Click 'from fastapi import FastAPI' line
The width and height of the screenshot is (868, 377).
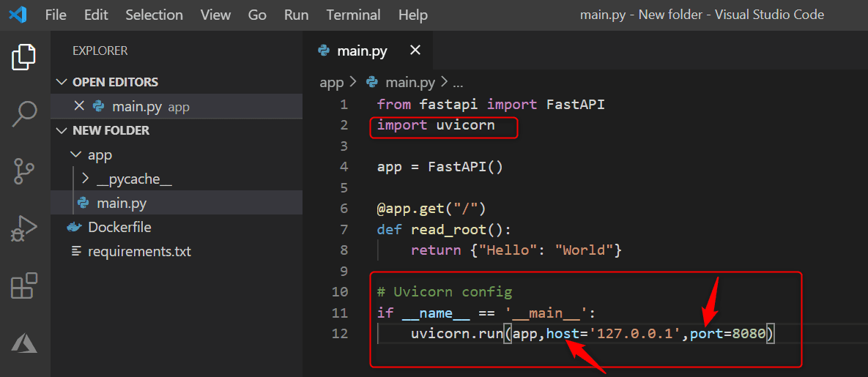(491, 105)
